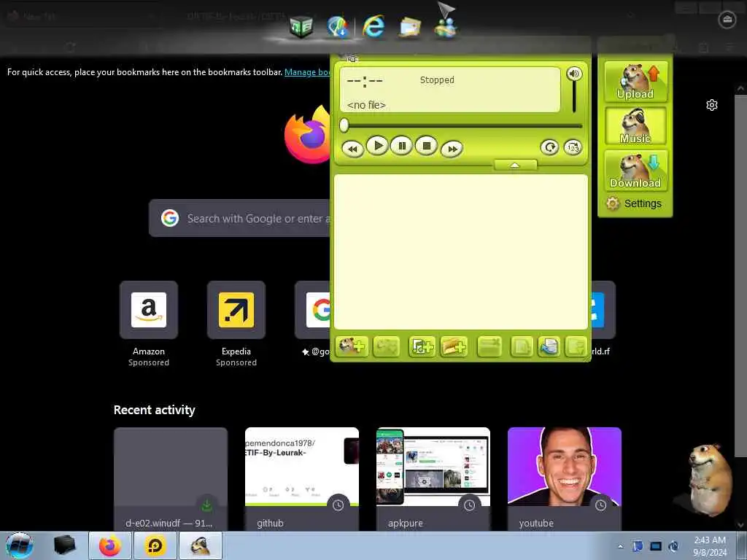Viewport: 747px width, 560px height.
Task: Collapse the playlist with the up arrow tab
Action: click(x=516, y=165)
